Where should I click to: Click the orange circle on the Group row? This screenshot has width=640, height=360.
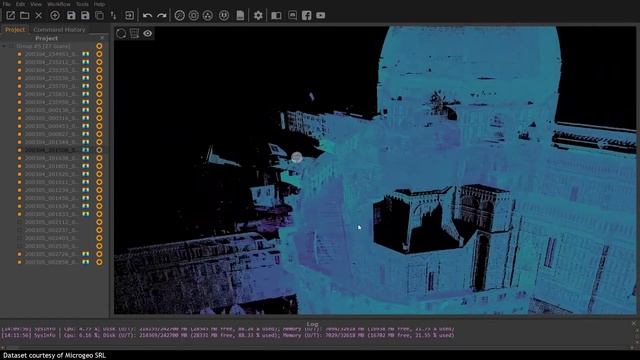pyautogui.click(x=99, y=46)
